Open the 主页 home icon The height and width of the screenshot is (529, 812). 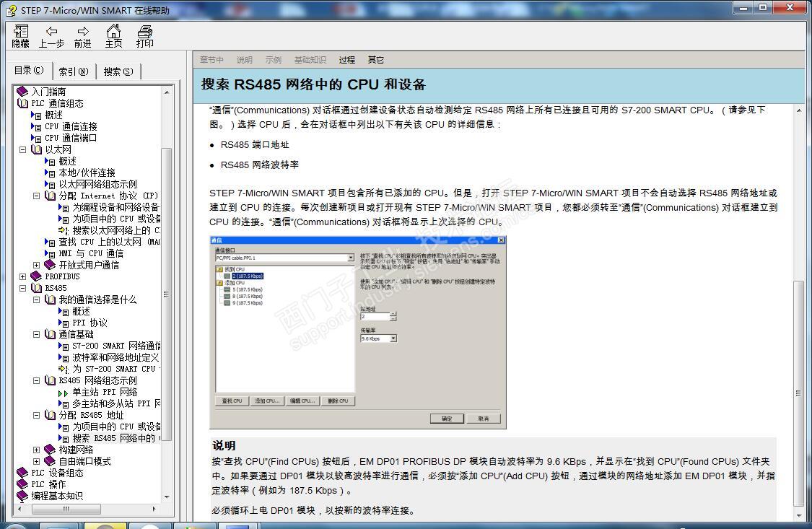tap(113, 31)
